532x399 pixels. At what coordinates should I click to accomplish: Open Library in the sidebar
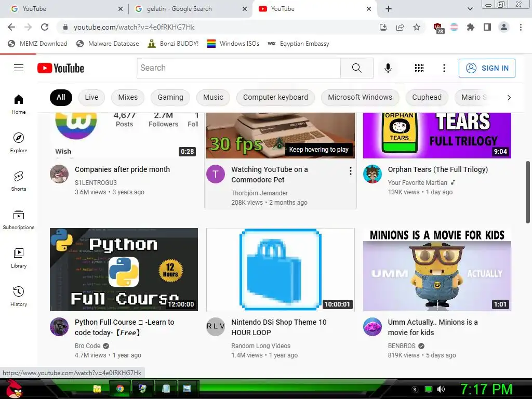click(19, 258)
